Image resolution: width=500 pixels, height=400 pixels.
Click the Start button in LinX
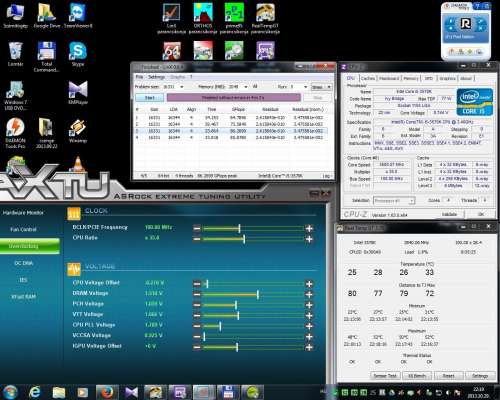coord(150,98)
